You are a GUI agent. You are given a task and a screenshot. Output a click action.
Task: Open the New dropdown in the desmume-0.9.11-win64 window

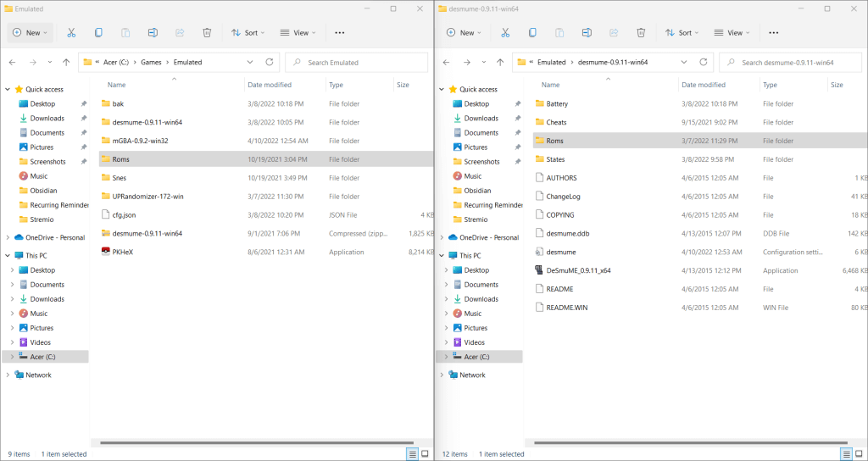point(464,33)
